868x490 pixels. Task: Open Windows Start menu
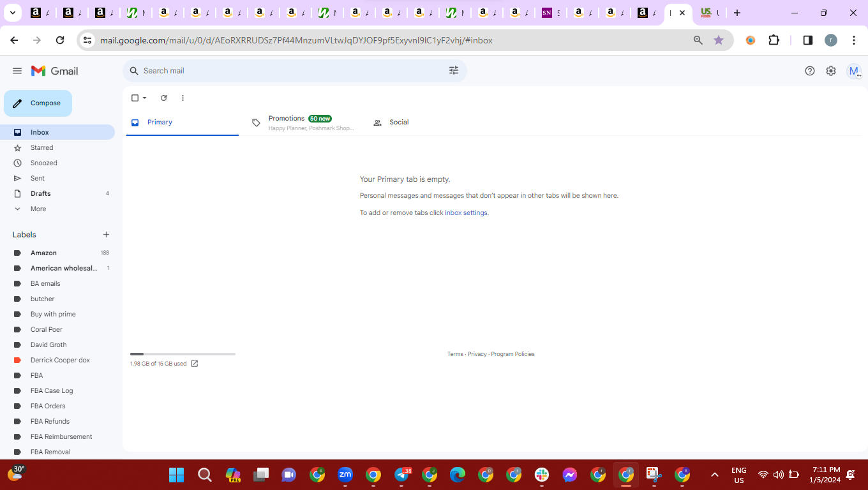tap(177, 475)
